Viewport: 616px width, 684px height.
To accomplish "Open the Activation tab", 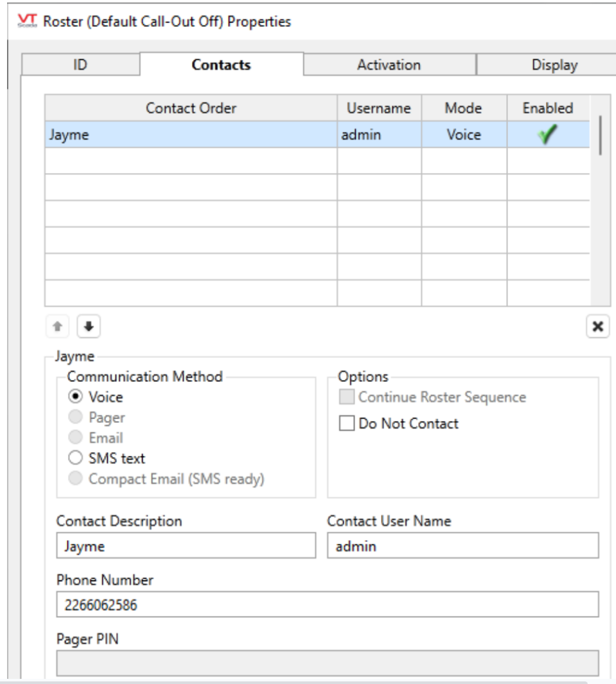I will (389, 65).
